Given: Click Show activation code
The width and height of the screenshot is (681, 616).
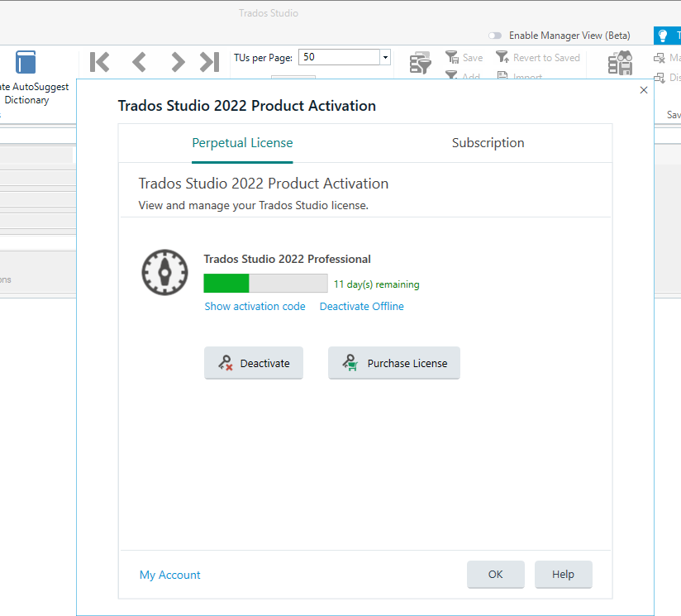Looking at the screenshot, I should 255,306.
